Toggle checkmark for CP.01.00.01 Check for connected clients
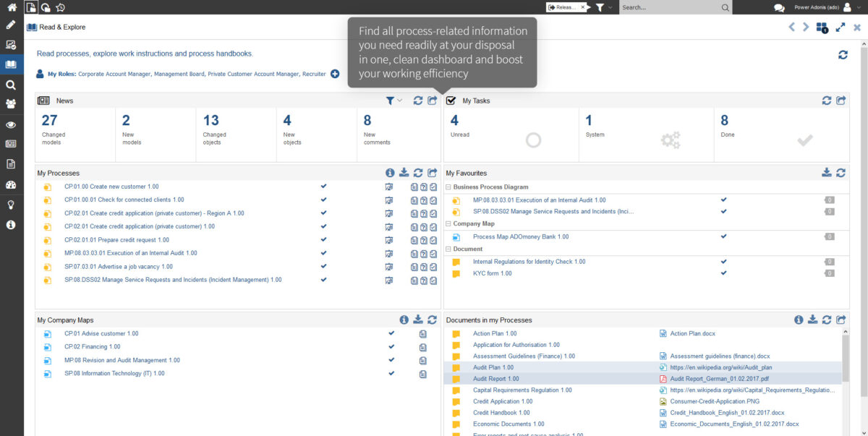This screenshot has height=436, width=868. coord(324,200)
